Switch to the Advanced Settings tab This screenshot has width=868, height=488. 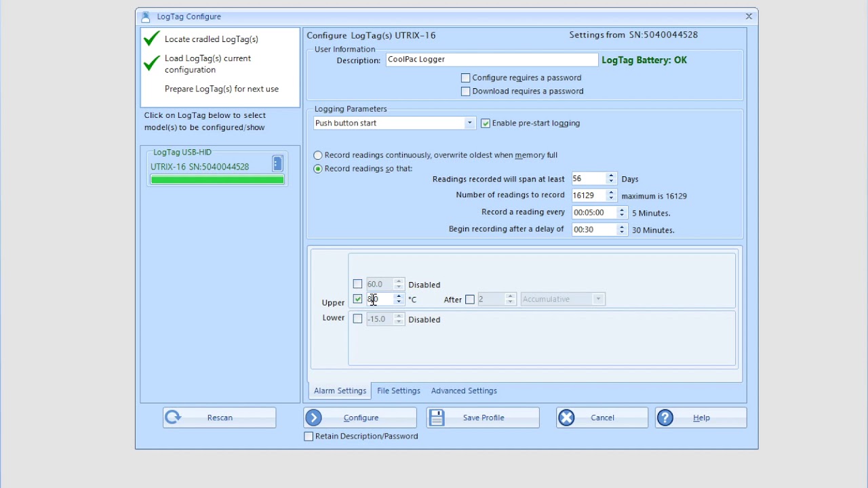tap(464, 391)
